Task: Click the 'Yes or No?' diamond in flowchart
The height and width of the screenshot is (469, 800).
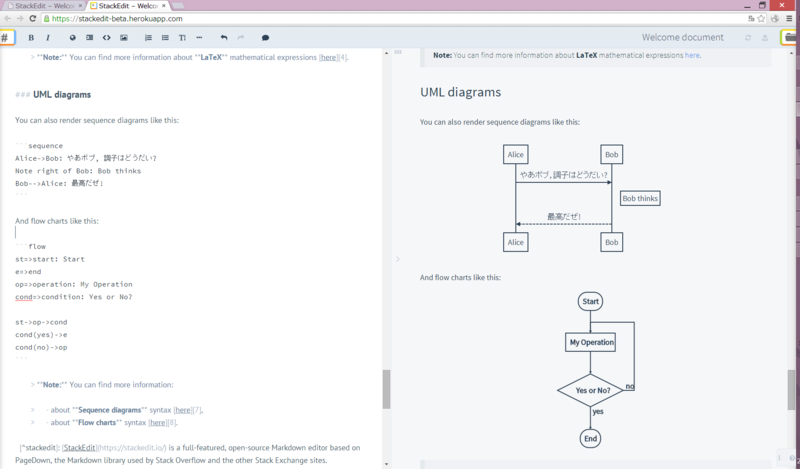Action: click(590, 390)
